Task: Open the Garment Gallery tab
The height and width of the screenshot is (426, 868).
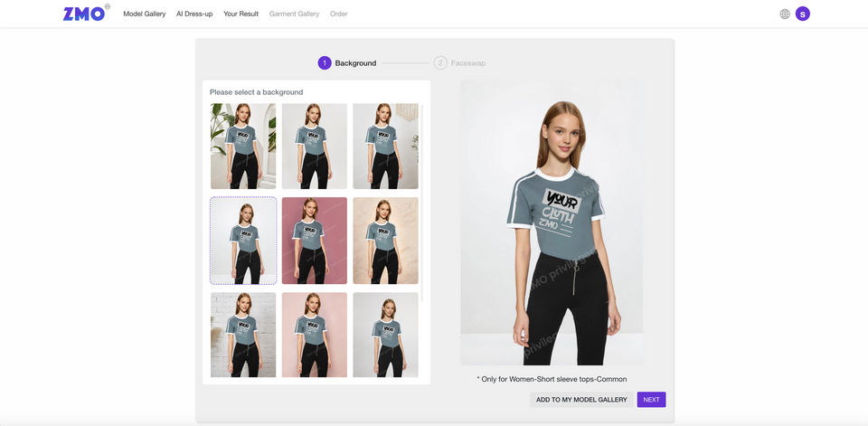Action: pos(295,14)
